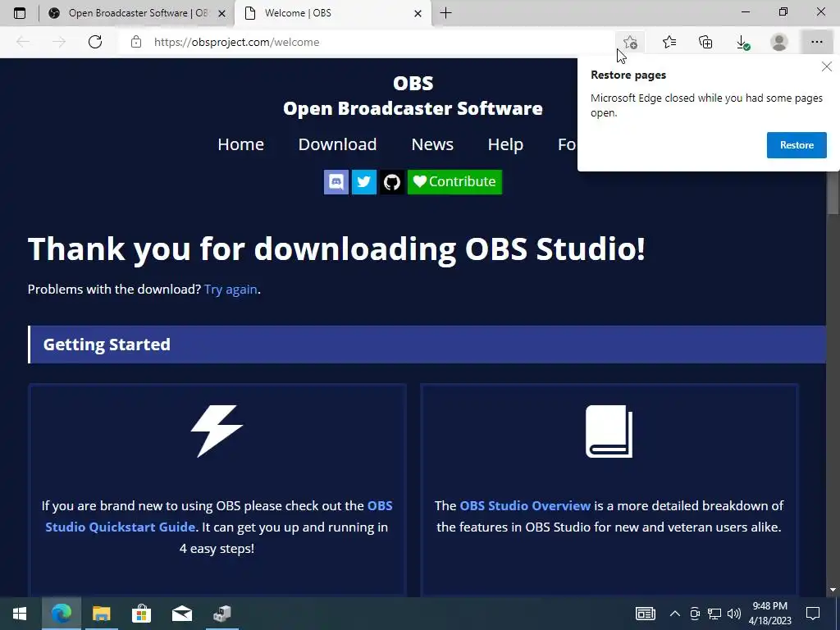The height and width of the screenshot is (630, 840).
Task: Open the browser profile menu
Action: tap(779, 42)
